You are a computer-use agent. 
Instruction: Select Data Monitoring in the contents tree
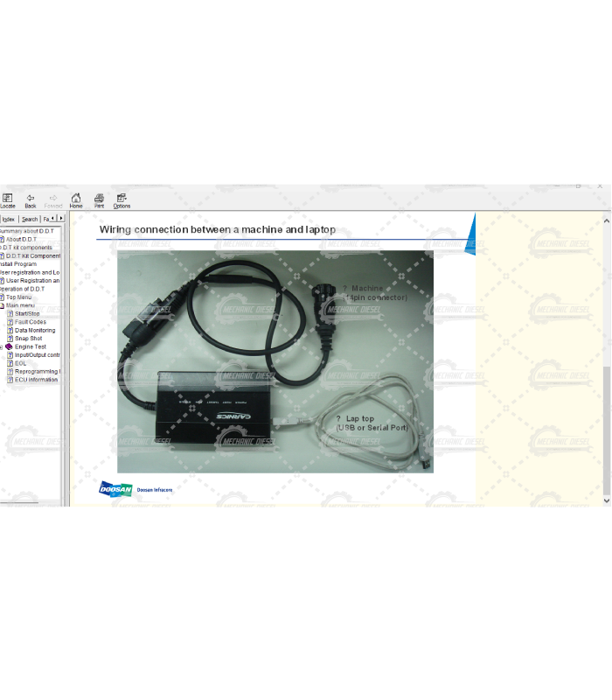tap(35, 330)
